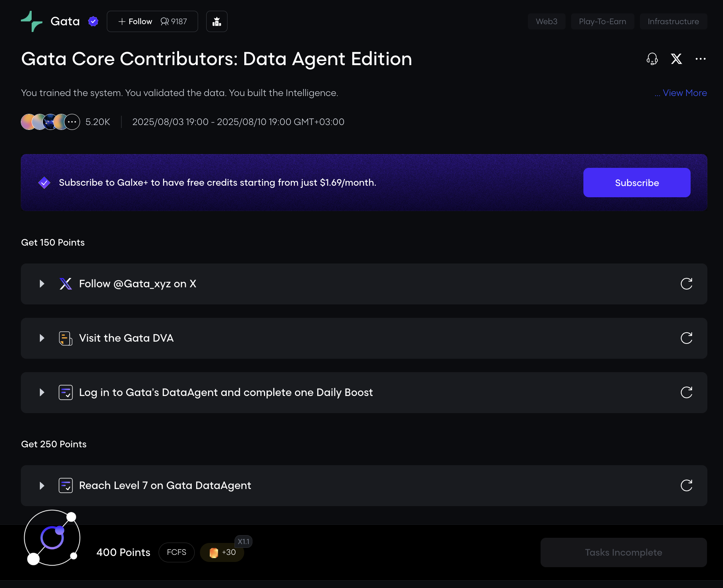The height and width of the screenshot is (588, 723).
Task: Click the 400 Points label
Action: (123, 552)
